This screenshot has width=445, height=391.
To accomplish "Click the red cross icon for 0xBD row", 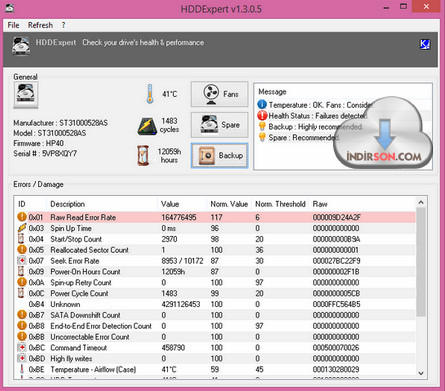I will tap(21, 358).
